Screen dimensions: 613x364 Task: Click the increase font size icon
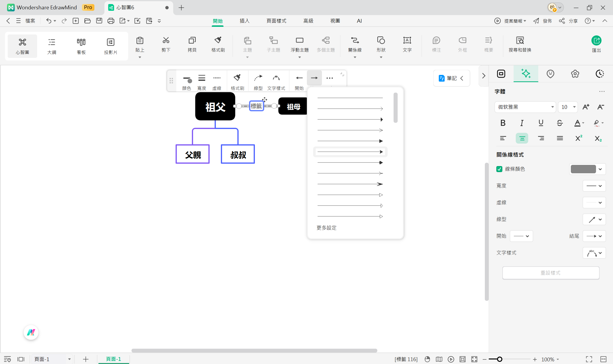585,107
